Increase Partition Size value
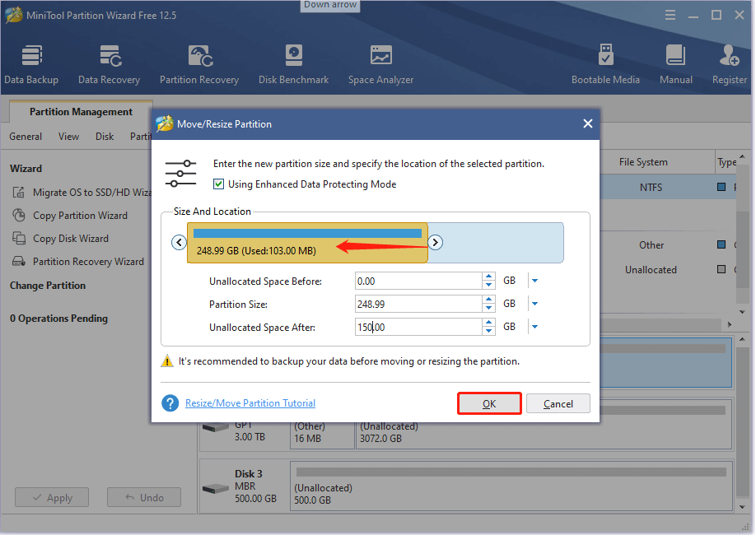This screenshot has height=535, width=756. point(489,300)
